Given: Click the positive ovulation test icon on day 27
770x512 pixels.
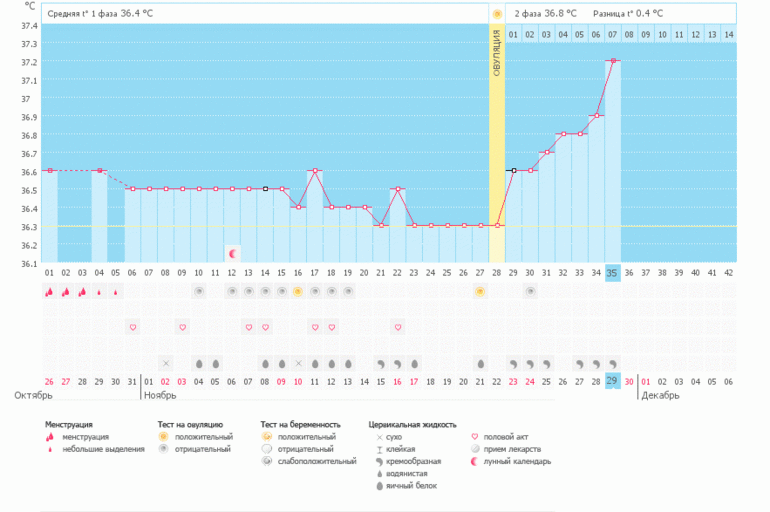Looking at the screenshot, I should (480, 291).
